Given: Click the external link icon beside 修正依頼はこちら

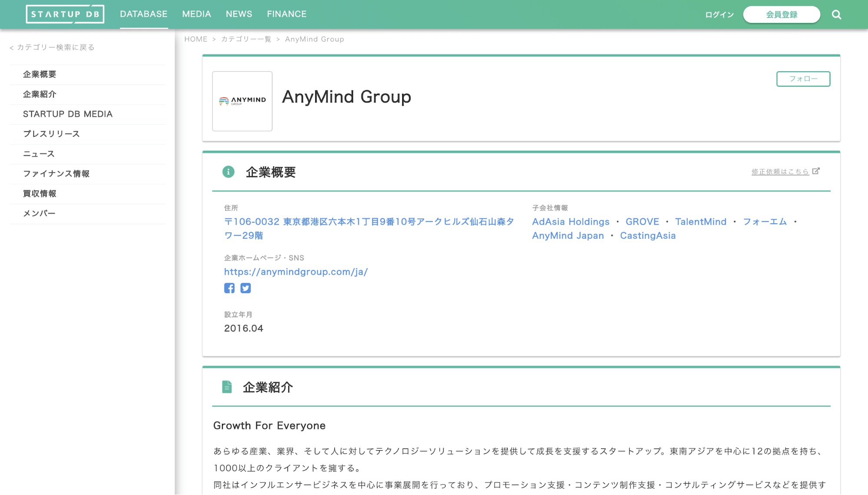Looking at the screenshot, I should pyautogui.click(x=816, y=171).
